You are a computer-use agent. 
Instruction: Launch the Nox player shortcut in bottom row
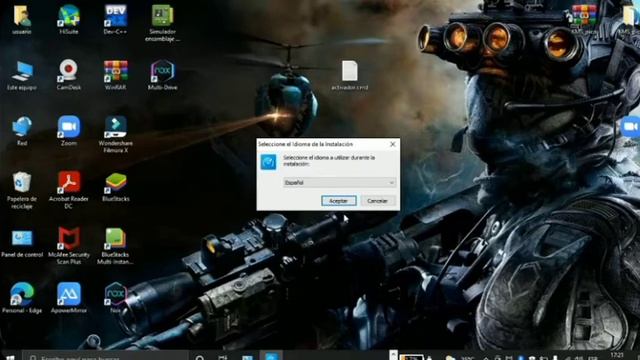[116, 298]
